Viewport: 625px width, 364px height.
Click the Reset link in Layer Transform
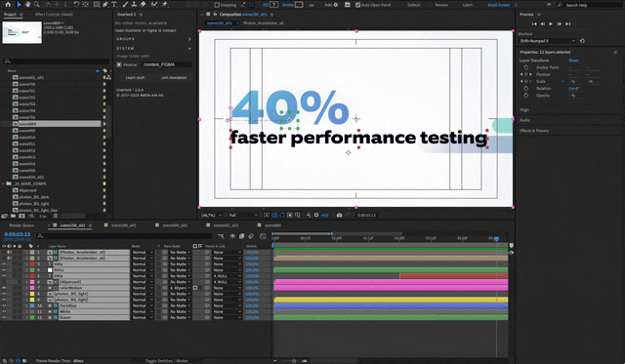[x=573, y=61]
